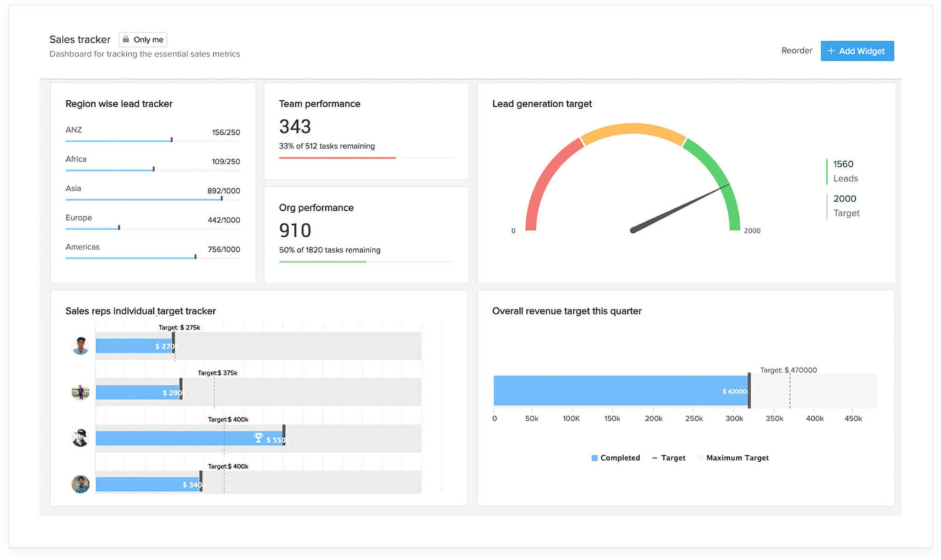Click the red Team performance progress bar

[x=337, y=158]
